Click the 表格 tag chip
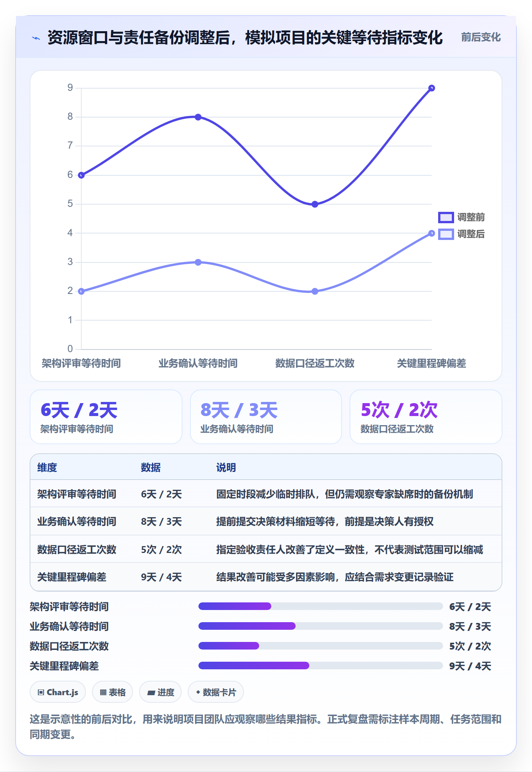This screenshot has width=532, height=772. (112, 692)
